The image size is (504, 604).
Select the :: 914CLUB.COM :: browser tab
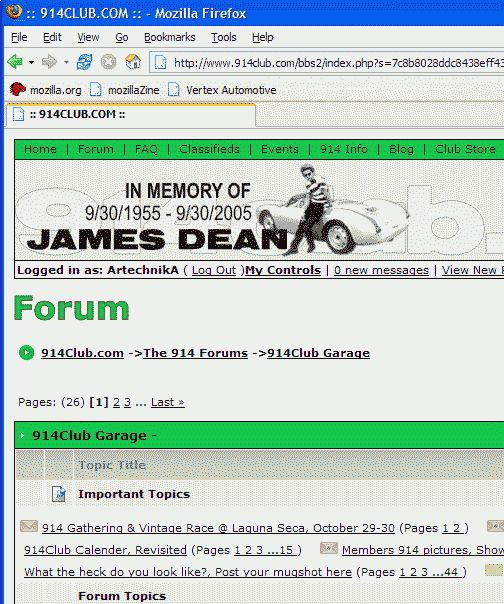tap(130, 115)
